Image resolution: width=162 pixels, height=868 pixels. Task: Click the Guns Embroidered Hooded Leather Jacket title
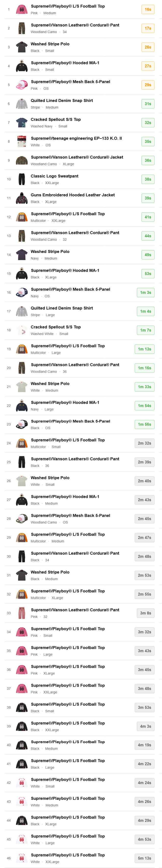(73, 195)
